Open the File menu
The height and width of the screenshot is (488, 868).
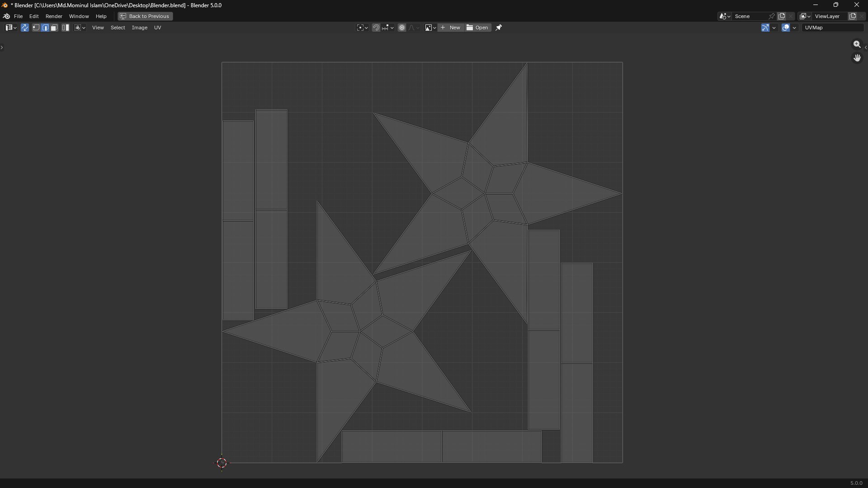(x=18, y=16)
